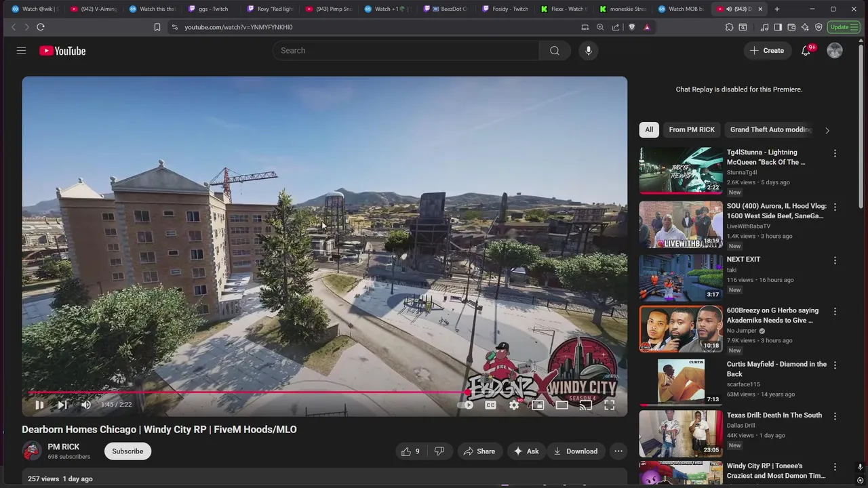Toggle the autoplay switch in the player
This screenshot has width=868, height=488.
coord(465,405)
